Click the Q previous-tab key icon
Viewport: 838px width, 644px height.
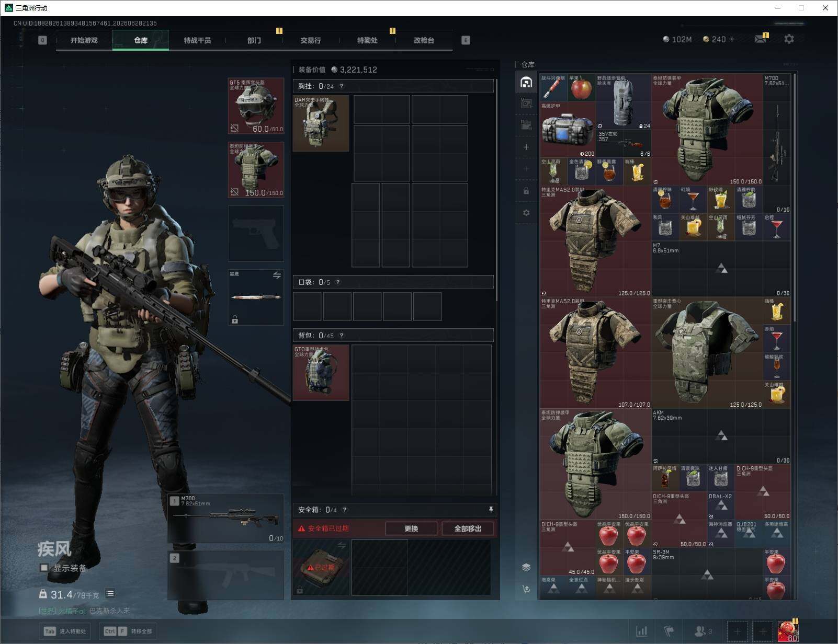coord(43,40)
